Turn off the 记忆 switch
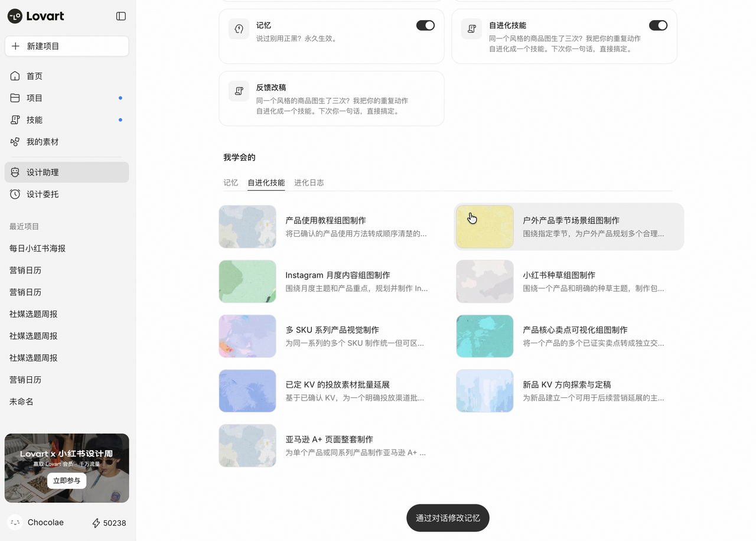 tap(425, 25)
